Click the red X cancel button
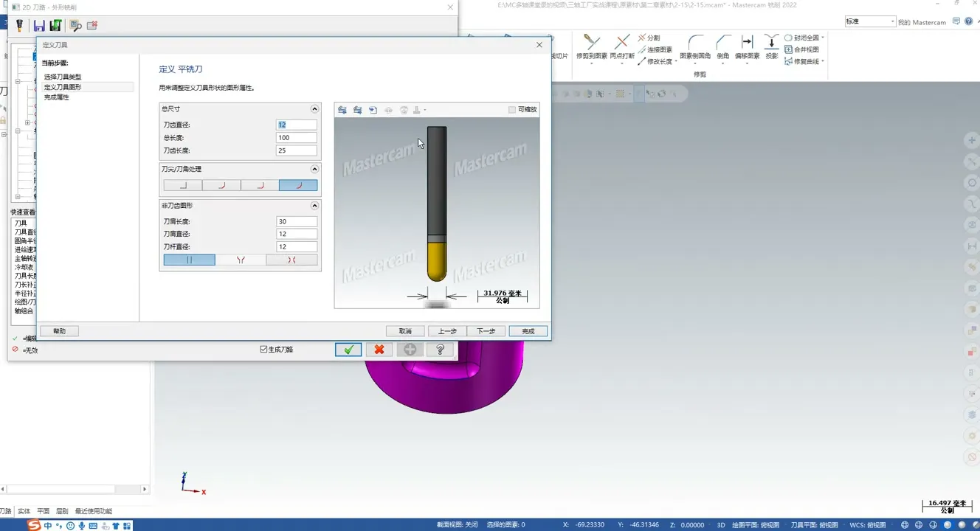This screenshot has height=531, width=980. point(379,350)
